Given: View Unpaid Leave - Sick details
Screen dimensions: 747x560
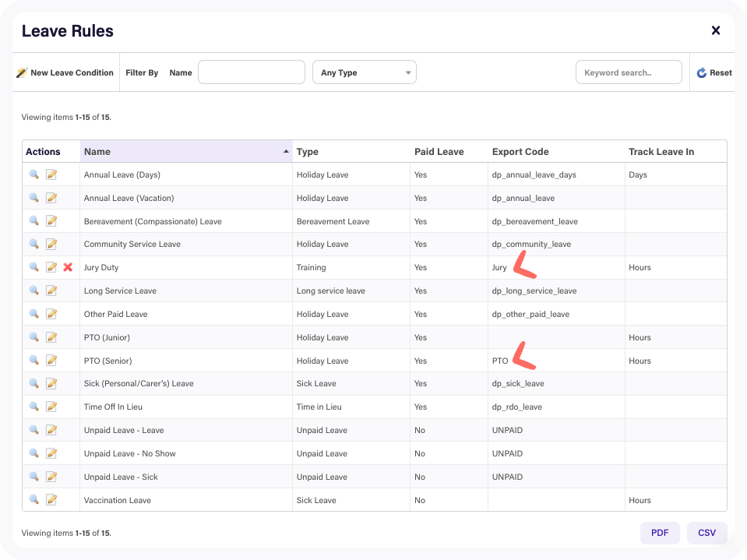Looking at the screenshot, I should [33, 477].
